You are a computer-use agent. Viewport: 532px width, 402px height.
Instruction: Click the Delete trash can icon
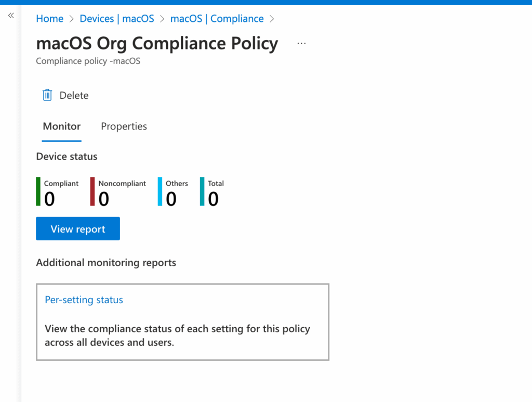click(47, 95)
